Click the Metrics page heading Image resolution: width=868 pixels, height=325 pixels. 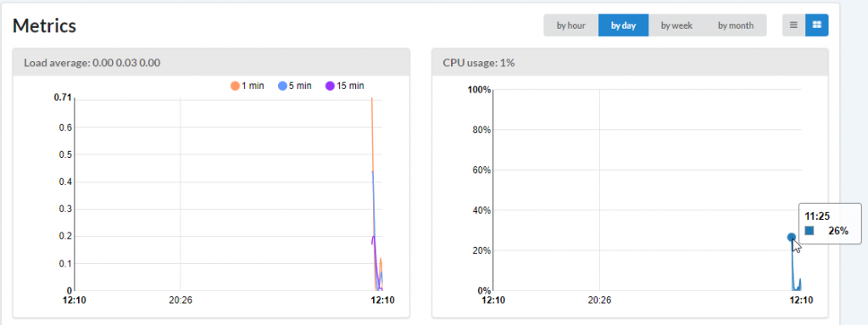pos(44,25)
